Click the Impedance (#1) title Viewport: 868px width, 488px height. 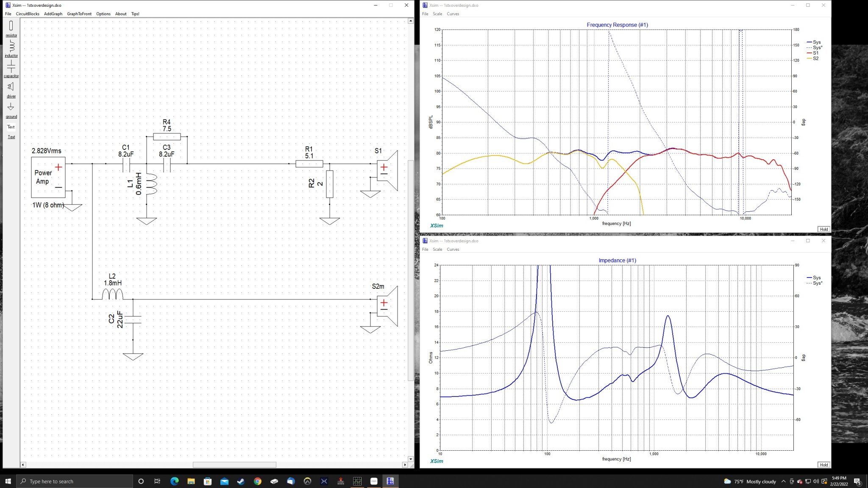tap(617, 261)
